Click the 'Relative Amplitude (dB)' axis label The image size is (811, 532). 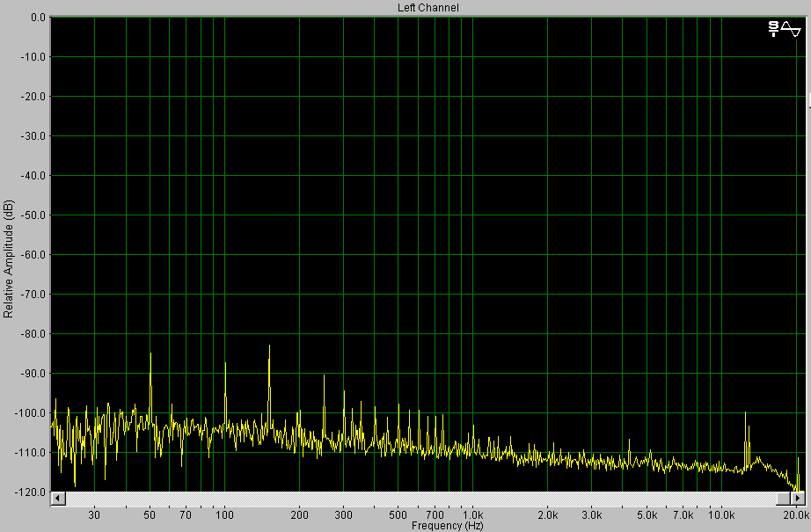coord(8,259)
